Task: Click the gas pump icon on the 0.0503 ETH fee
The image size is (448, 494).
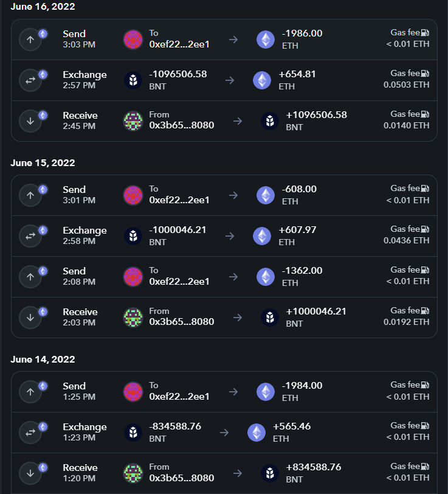Action: [x=425, y=73]
